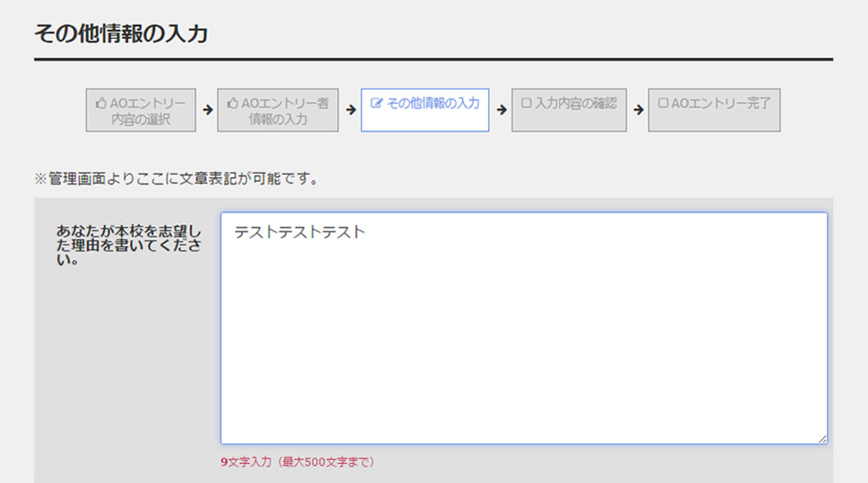Toggle the square checkbox beside AOエントリー完了
This screenshot has height=483, width=868.
pyautogui.click(x=663, y=103)
